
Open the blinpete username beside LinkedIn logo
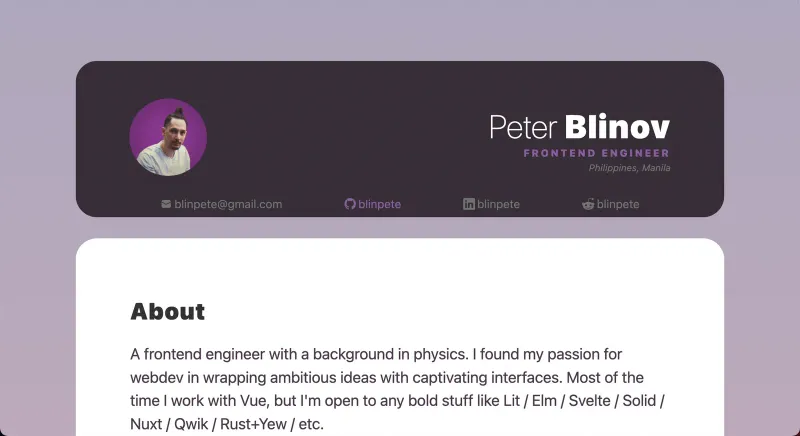[499, 204]
